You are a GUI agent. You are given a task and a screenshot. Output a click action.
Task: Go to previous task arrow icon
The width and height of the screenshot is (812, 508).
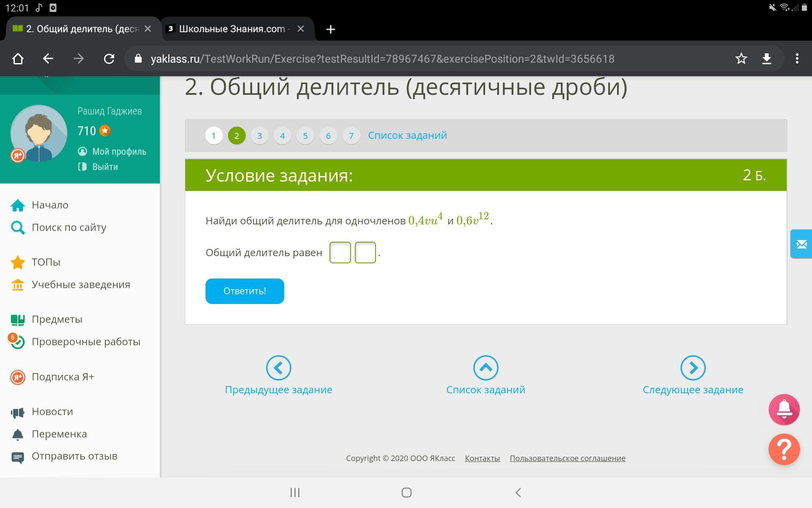[278, 368]
